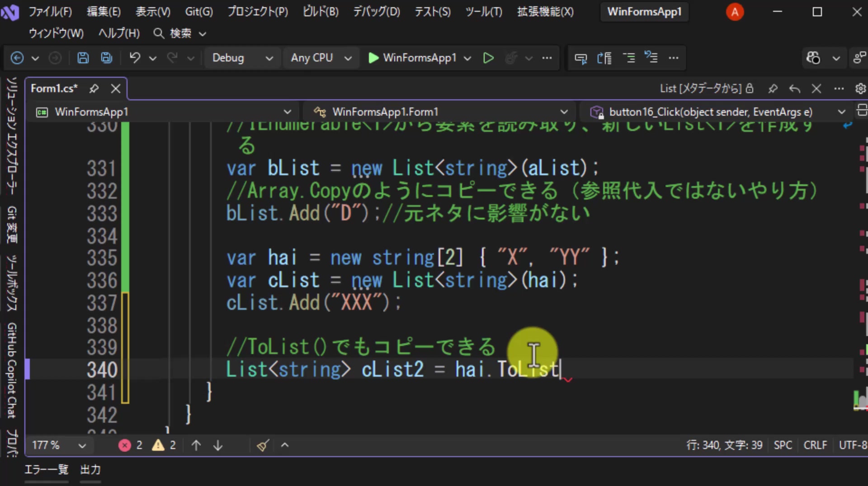Click the navigate backward arrow icon

pyautogui.click(x=17, y=58)
